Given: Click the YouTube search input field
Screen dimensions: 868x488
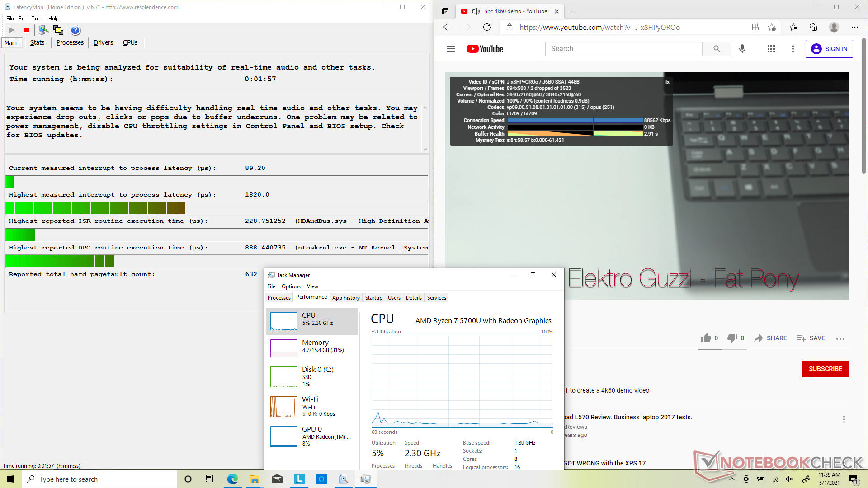Looking at the screenshot, I should click(x=624, y=49).
